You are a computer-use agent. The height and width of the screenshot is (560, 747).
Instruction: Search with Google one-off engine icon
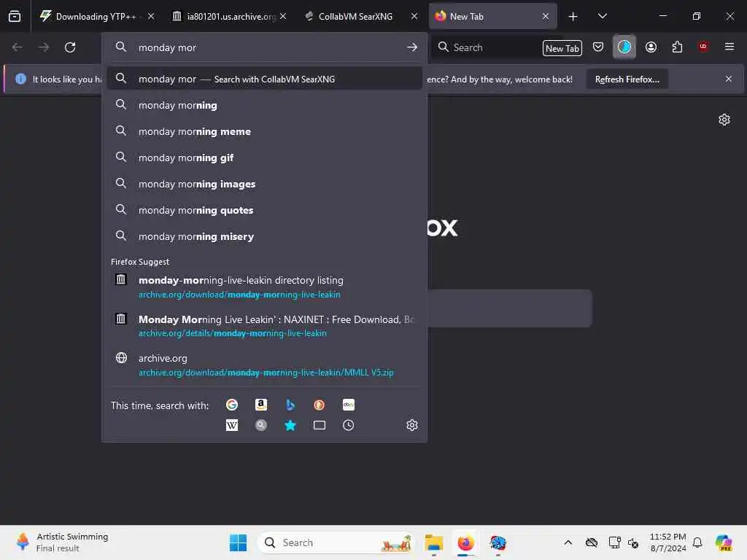coord(231,405)
